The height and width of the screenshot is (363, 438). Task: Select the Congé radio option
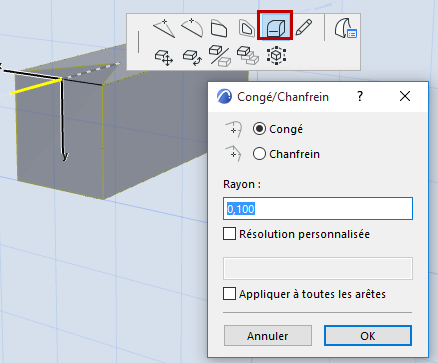(259, 129)
